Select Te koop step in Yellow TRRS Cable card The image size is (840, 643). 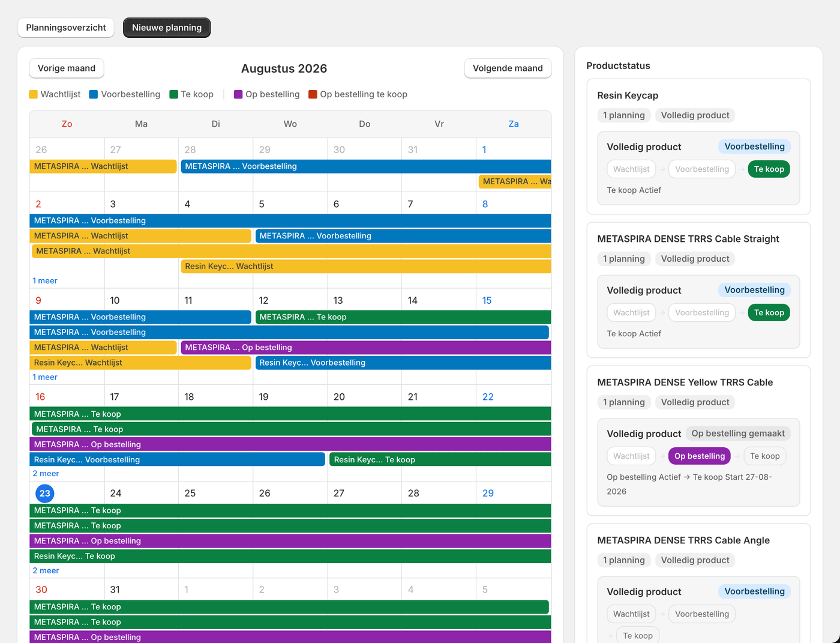click(765, 456)
